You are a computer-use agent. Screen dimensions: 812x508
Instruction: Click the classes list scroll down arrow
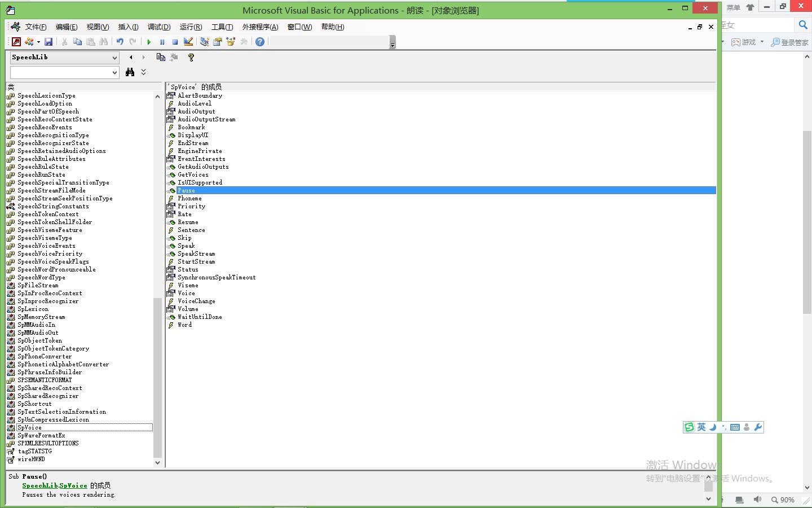157,462
